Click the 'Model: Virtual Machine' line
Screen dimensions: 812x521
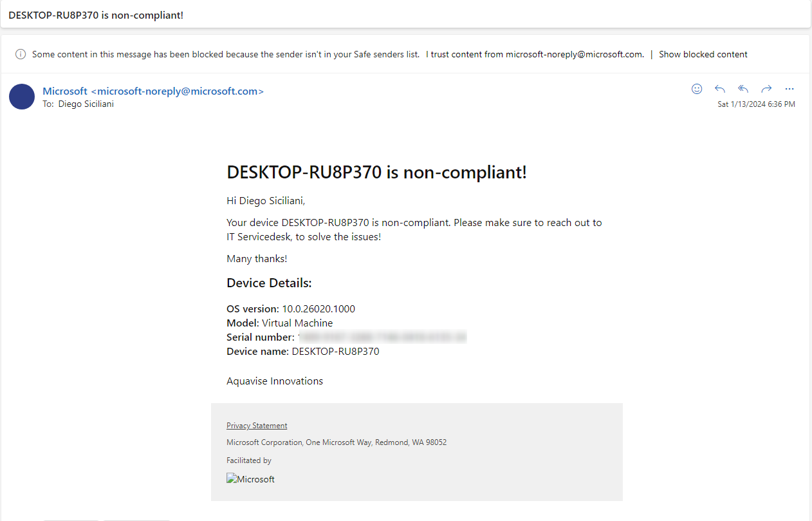280,323
